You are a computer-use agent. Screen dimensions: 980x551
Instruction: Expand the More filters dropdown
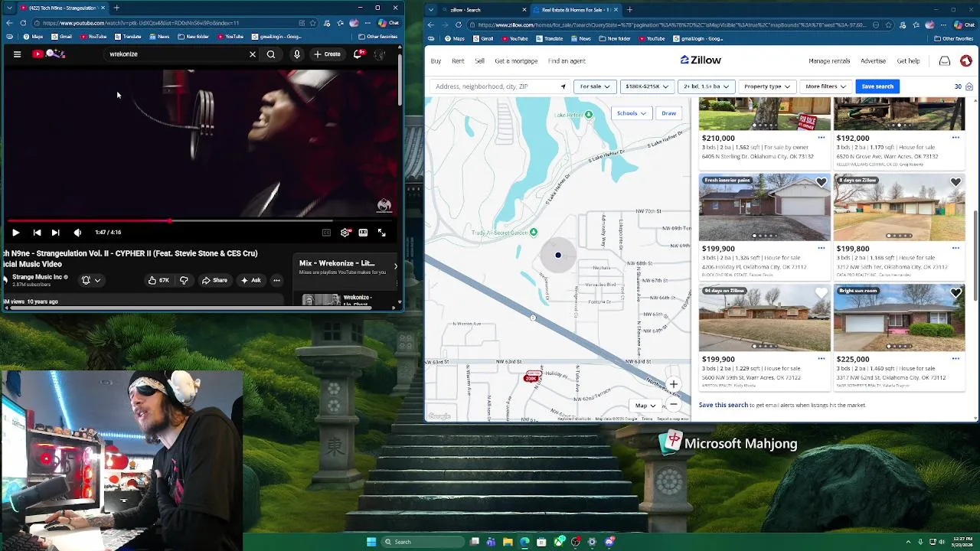[826, 86]
